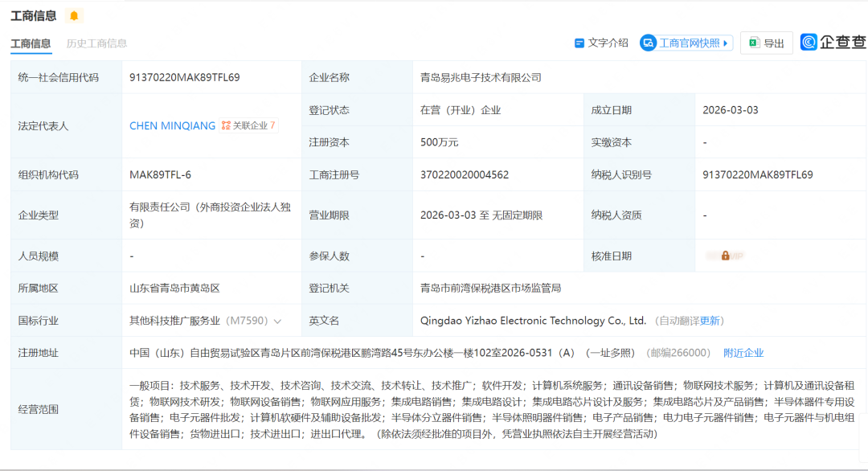Screen dimensions: 868x471
Task: Select business term 2026-03-03 至 无固定期限
Action: [481, 215]
